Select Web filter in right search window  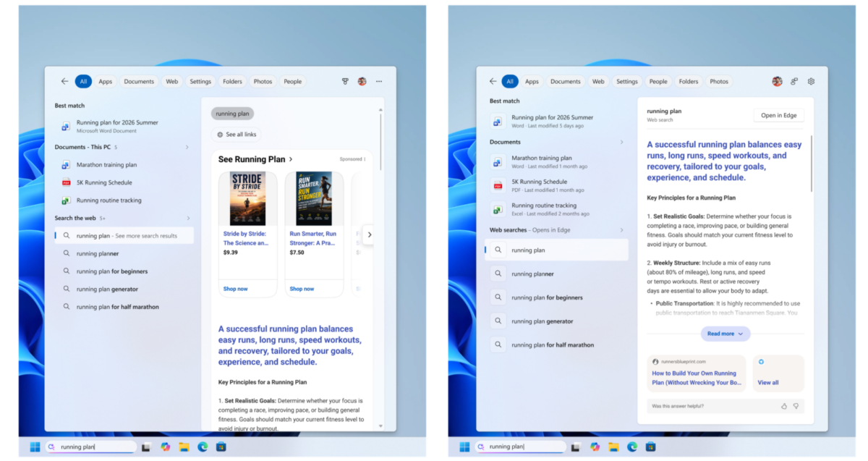[x=598, y=82]
